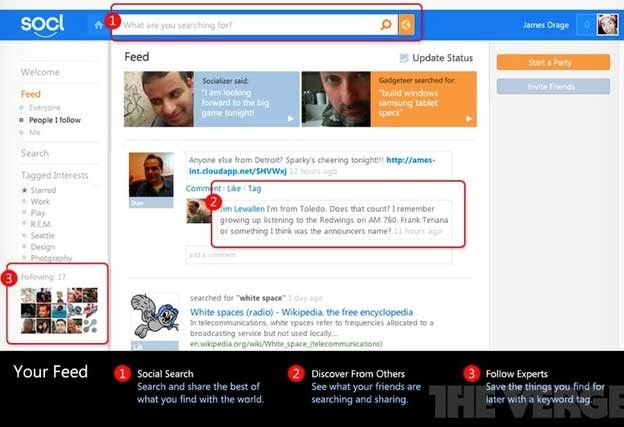Select Seattle tagged interest
The image size is (624, 427).
click(x=43, y=236)
